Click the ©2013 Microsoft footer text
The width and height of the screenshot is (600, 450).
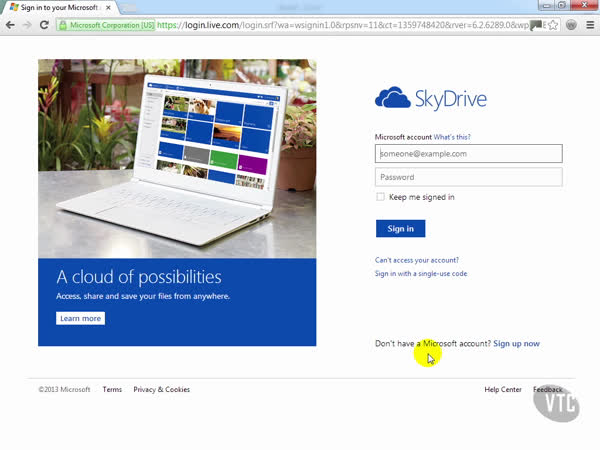[64, 390]
